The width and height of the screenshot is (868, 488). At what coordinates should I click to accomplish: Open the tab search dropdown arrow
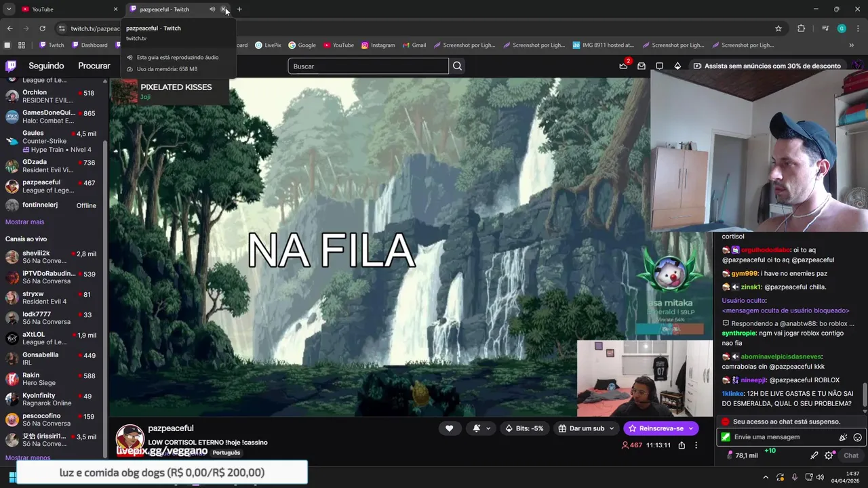click(9, 9)
